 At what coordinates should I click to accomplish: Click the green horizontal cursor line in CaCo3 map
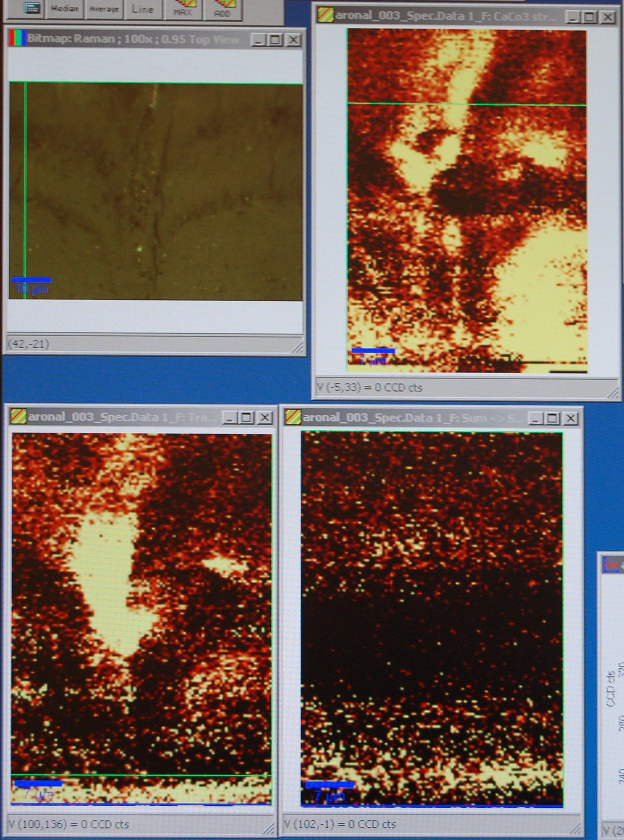pyautogui.click(x=467, y=104)
